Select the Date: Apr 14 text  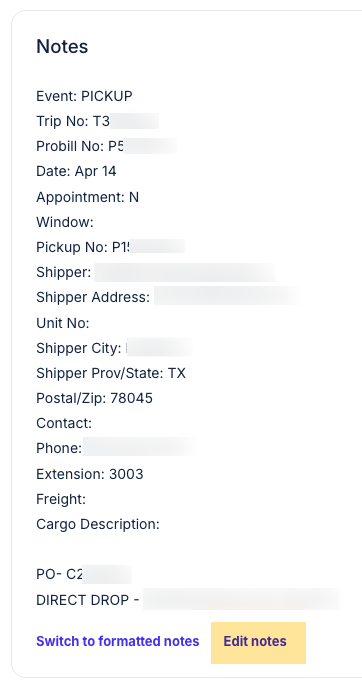[x=76, y=171]
